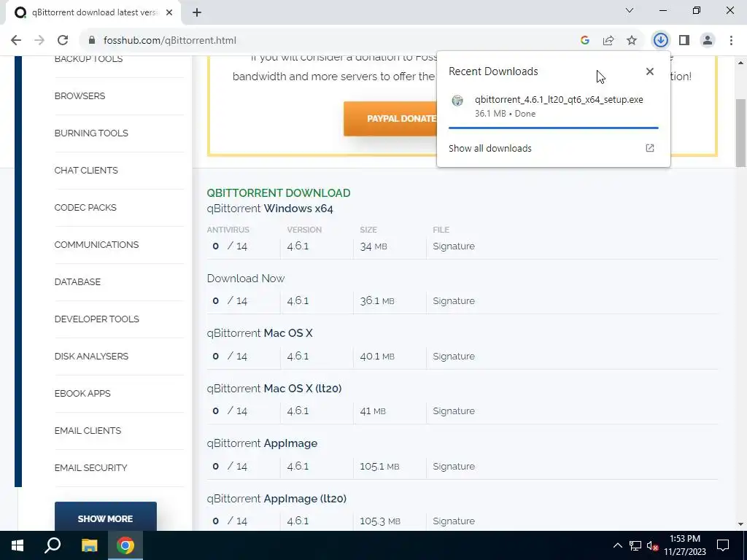Viewport: 747px width, 560px height.
Task: View site info via lock icon
Action: (92, 41)
